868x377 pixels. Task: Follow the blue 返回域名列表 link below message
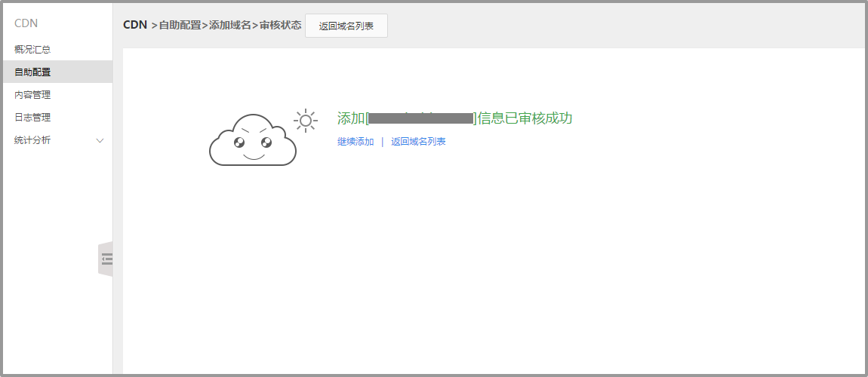click(418, 142)
